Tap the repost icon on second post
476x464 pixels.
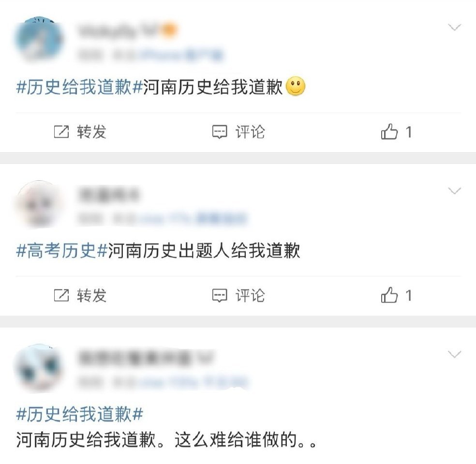pos(61,295)
